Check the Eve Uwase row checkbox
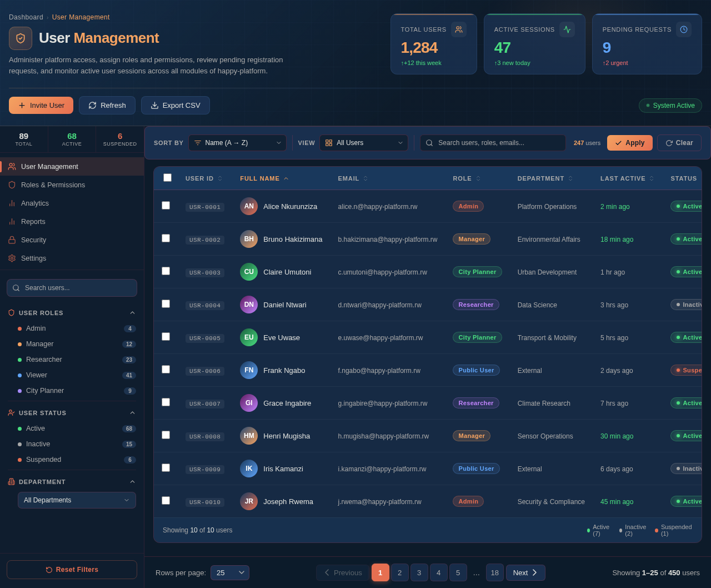This screenshot has height=588, width=711. point(166,337)
